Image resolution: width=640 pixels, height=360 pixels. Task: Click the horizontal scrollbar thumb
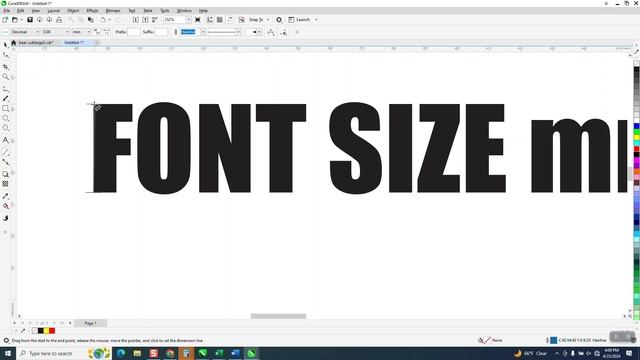pyautogui.click(x=278, y=316)
